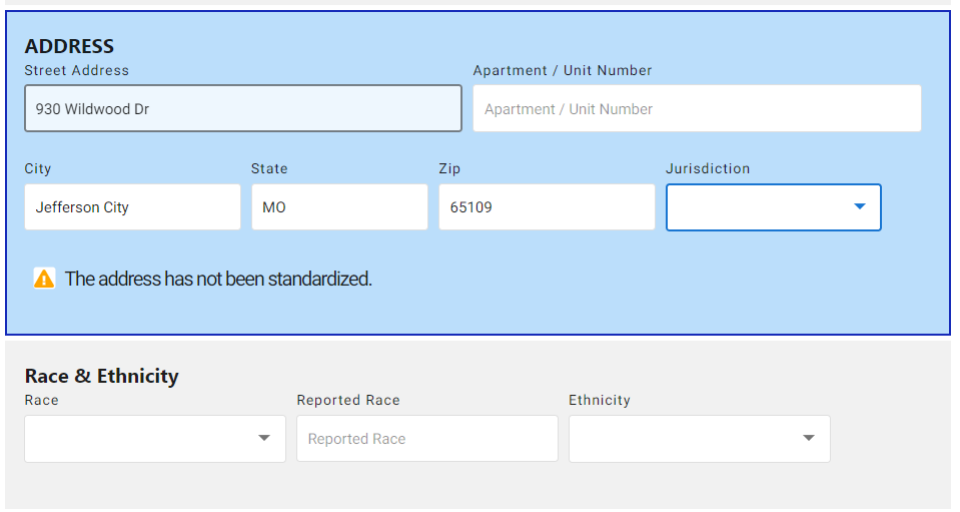Click the orange address warning icon

coord(44,279)
